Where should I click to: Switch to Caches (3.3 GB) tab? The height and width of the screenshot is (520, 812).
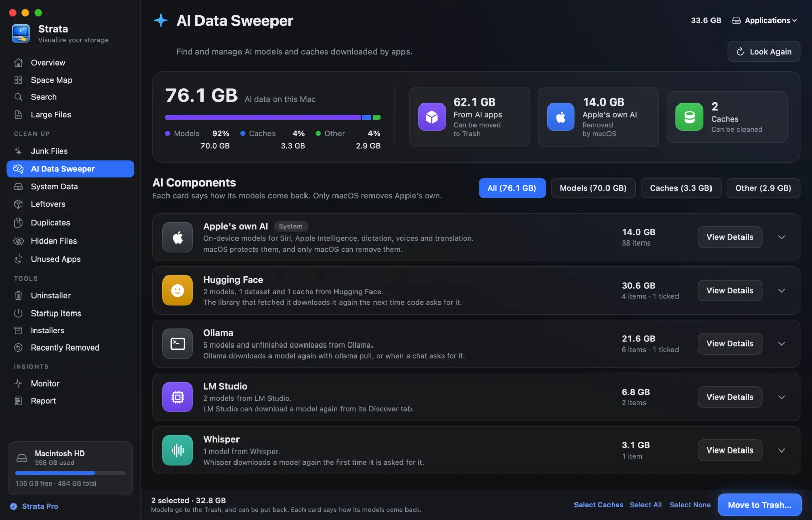pyautogui.click(x=681, y=188)
